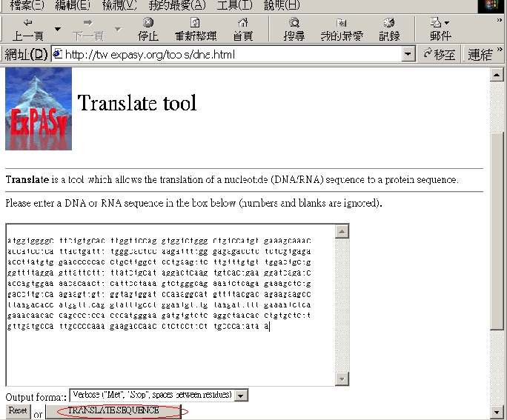Screen dimensions: 507x420
Task: Expand the Back button history arrow
Action: [57, 30]
